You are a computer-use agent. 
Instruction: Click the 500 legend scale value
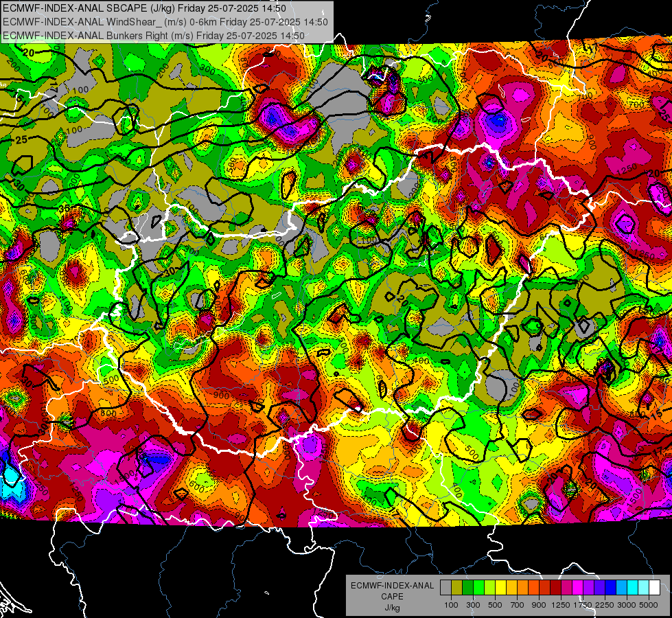click(x=495, y=605)
